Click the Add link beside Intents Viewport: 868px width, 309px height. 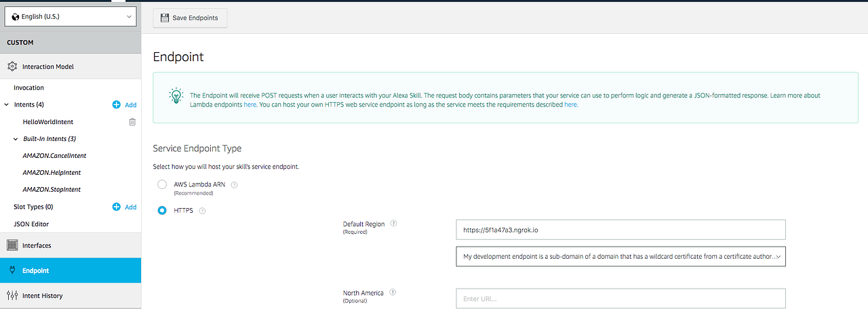click(x=130, y=105)
